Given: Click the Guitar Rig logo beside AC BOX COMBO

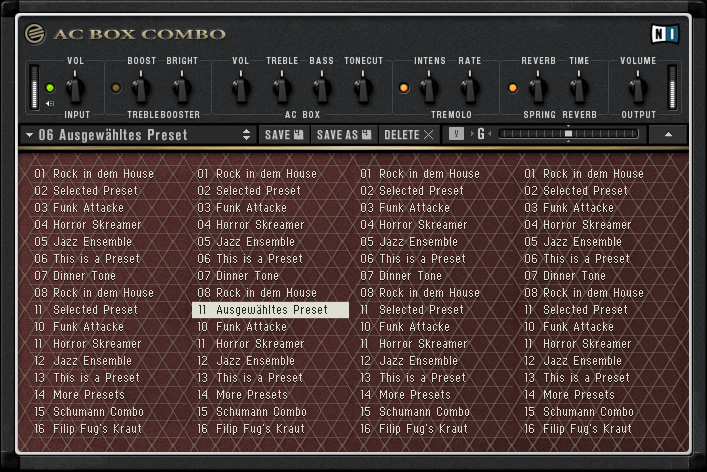Looking at the screenshot, I should click(x=35, y=33).
